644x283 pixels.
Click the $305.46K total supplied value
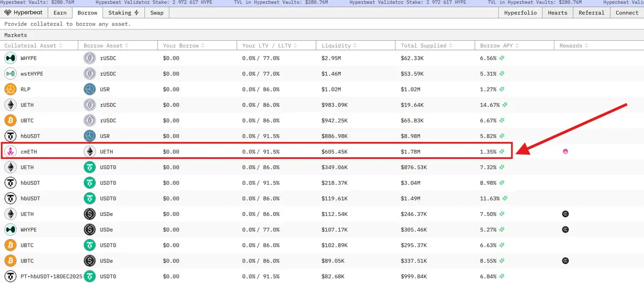(414, 230)
